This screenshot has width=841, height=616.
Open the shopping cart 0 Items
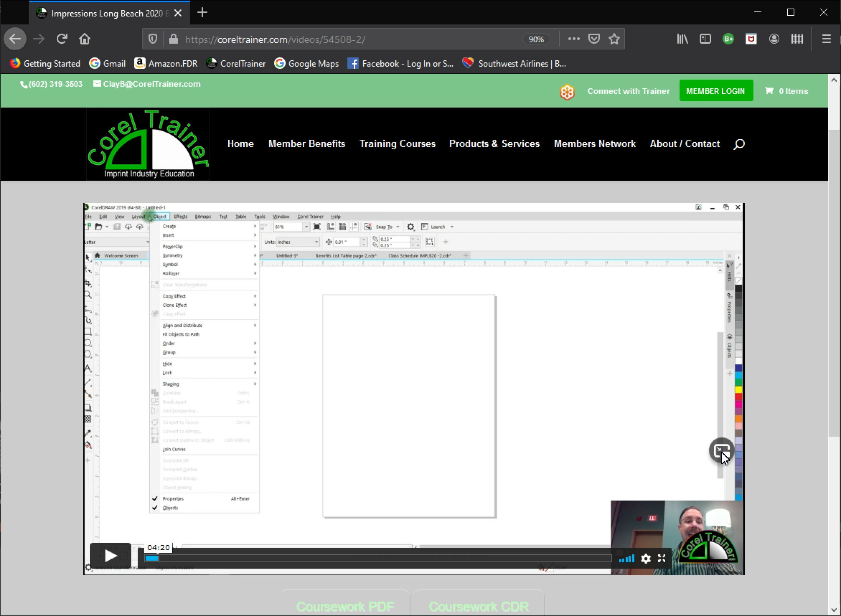point(786,91)
